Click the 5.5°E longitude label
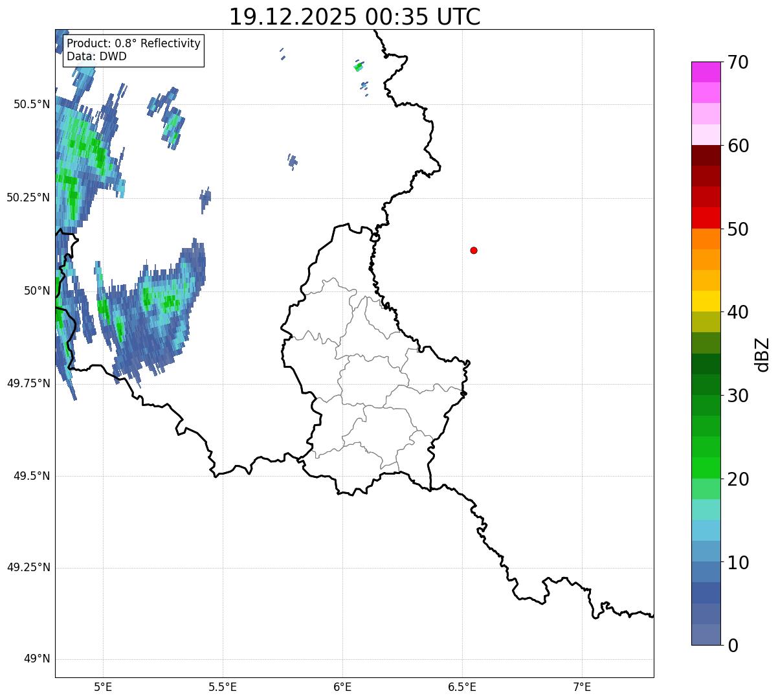 pos(223,688)
